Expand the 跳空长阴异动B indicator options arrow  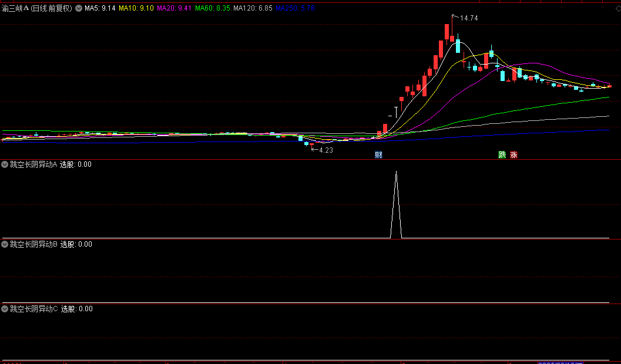tap(5, 244)
